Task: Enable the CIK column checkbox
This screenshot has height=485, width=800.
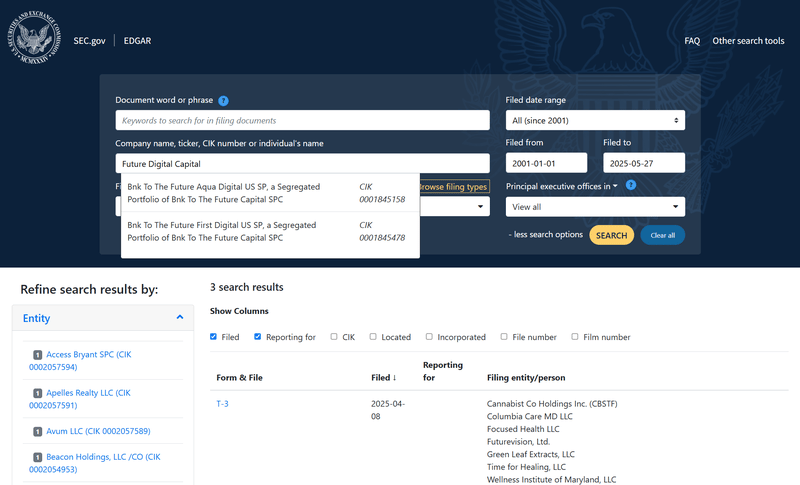Action: point(334,337)
